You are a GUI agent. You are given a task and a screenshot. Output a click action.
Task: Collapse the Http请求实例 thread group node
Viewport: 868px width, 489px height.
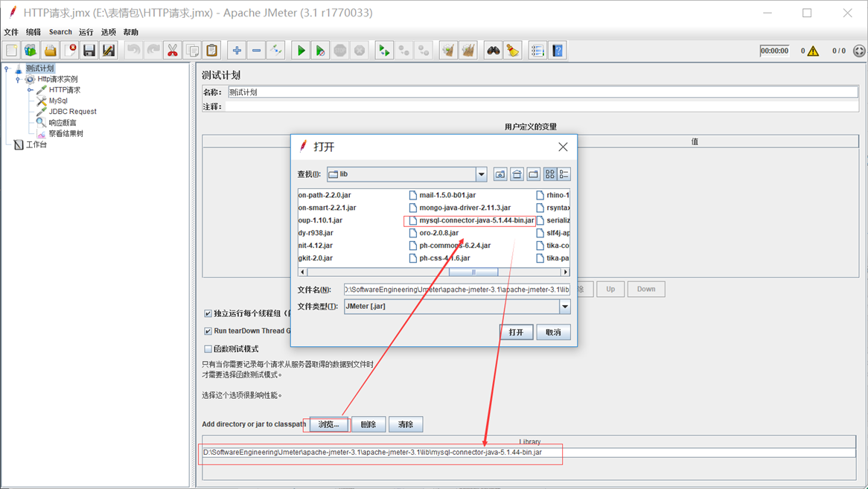coord(18,80)
